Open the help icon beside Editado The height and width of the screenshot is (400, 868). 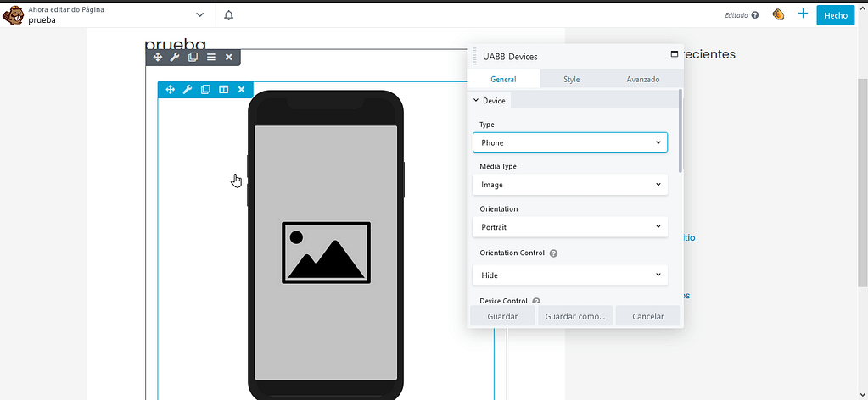point(755,15)
